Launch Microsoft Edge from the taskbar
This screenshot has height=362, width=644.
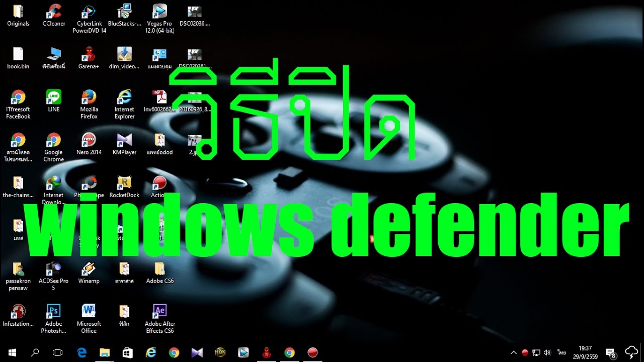point(82,352)
